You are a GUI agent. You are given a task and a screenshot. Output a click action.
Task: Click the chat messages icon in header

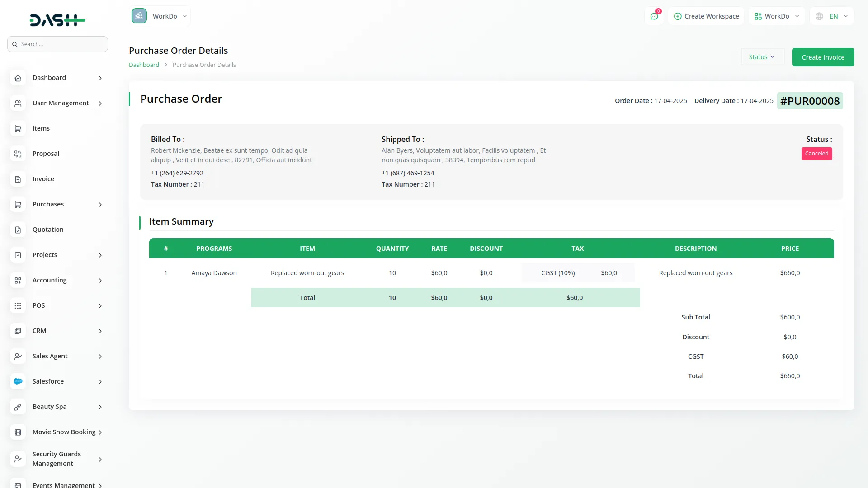[x=654, y=16]
